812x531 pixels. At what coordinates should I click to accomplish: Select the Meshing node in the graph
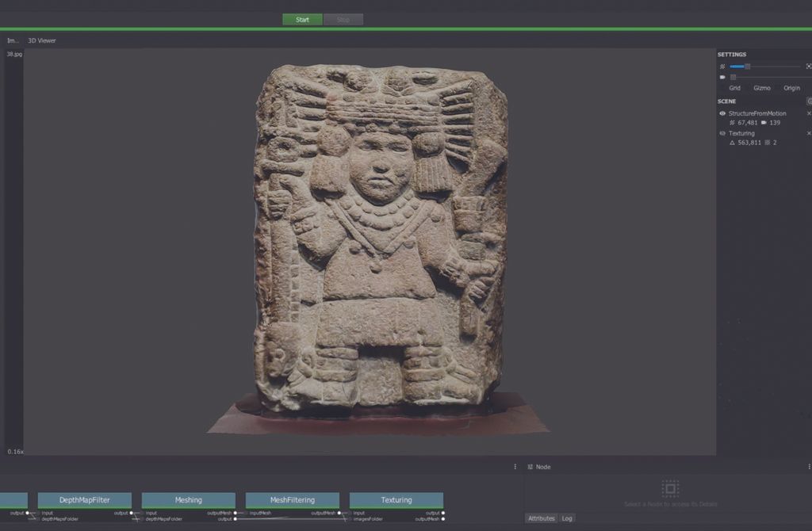tap(187, 500)
